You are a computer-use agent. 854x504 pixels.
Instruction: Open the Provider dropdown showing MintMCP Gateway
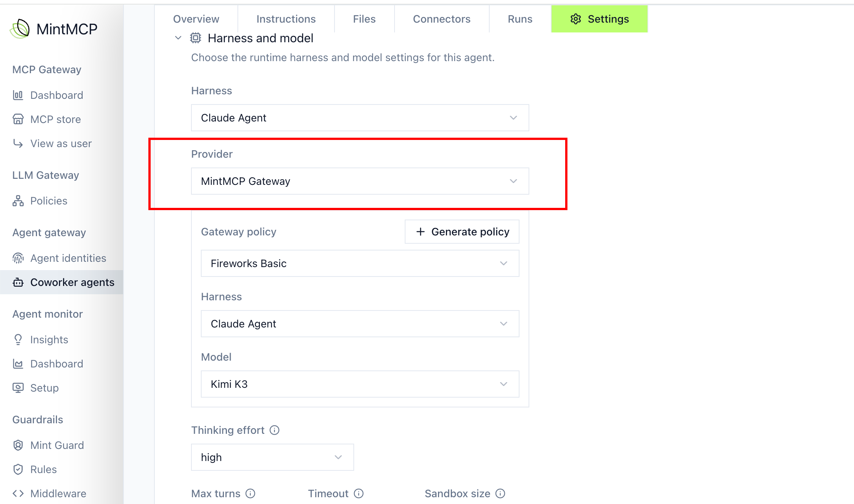click(360, 181)
